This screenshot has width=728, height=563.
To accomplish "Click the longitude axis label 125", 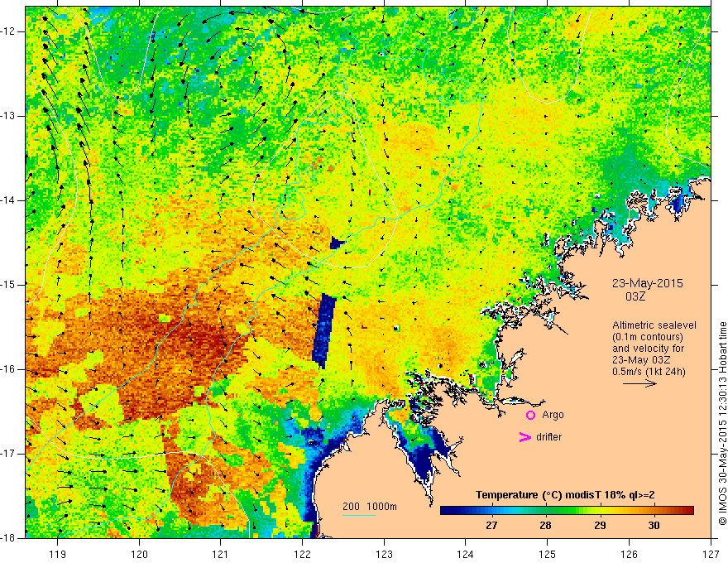I will 548,554.
